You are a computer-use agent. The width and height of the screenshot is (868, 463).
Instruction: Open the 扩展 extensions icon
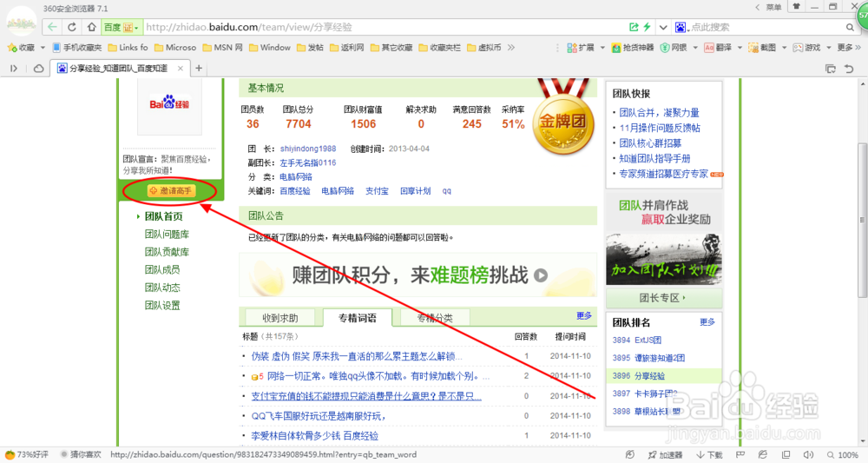[580, 48]
